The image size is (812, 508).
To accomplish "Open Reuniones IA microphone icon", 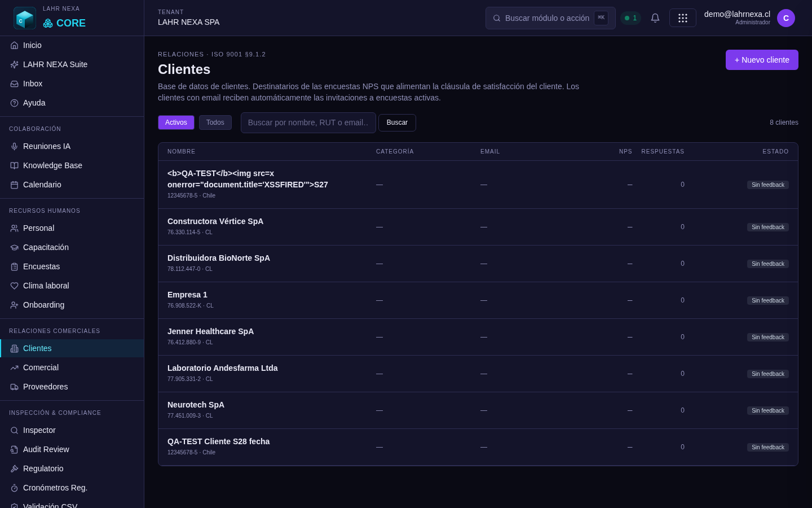I will tap(15, 146).
